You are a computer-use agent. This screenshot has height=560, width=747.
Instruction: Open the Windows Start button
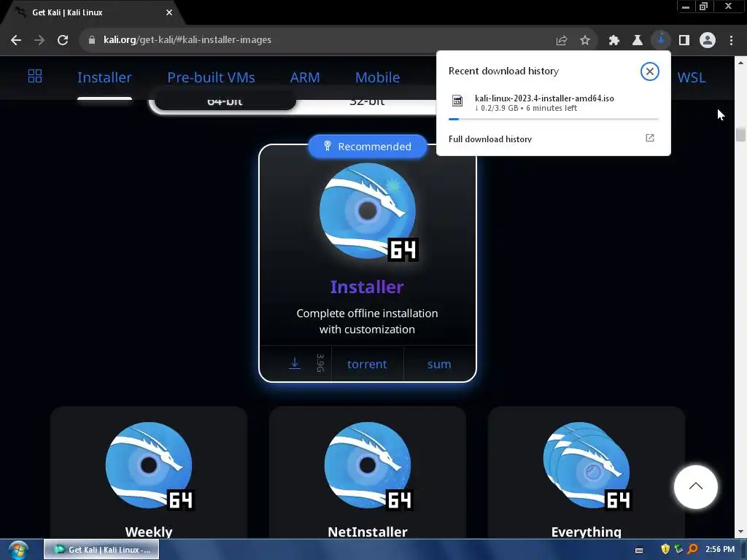point(18,550)
